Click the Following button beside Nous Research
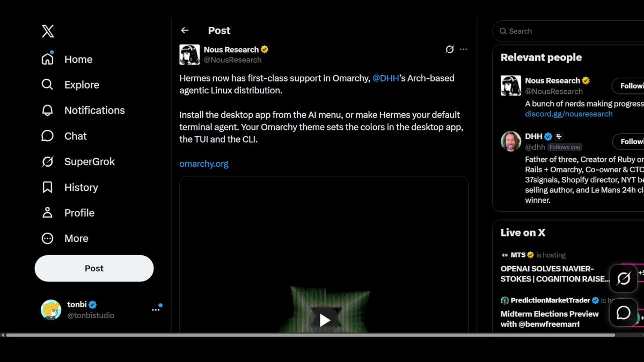Screen dimensions: 644x362 [628, 86]
